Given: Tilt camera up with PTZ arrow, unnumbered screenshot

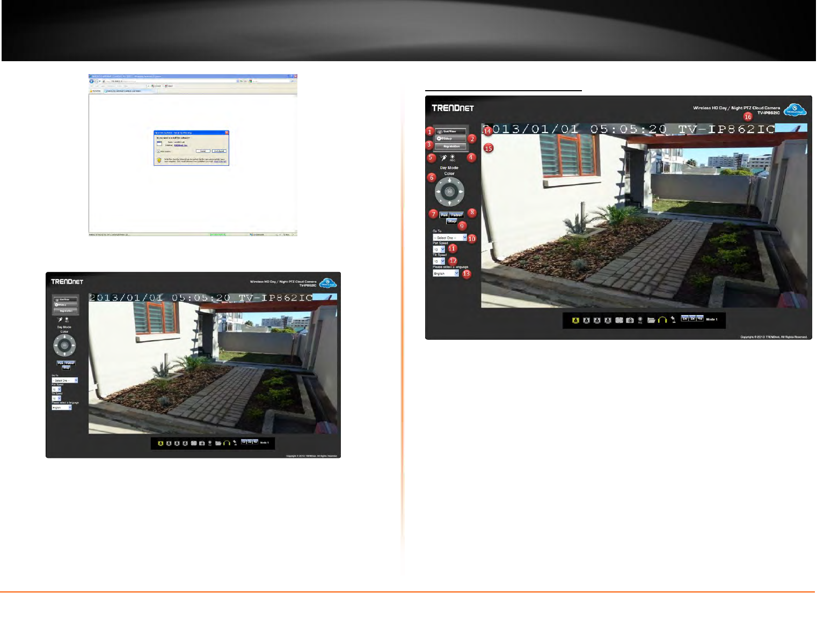Looking at the screenshot, I should [64, 337].
